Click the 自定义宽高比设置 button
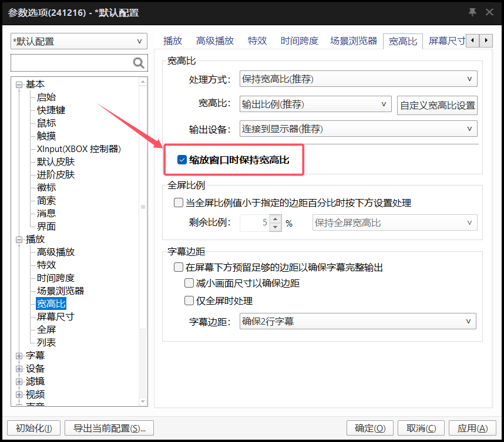Viewport: 504px width, 442px height. [437, 106]
